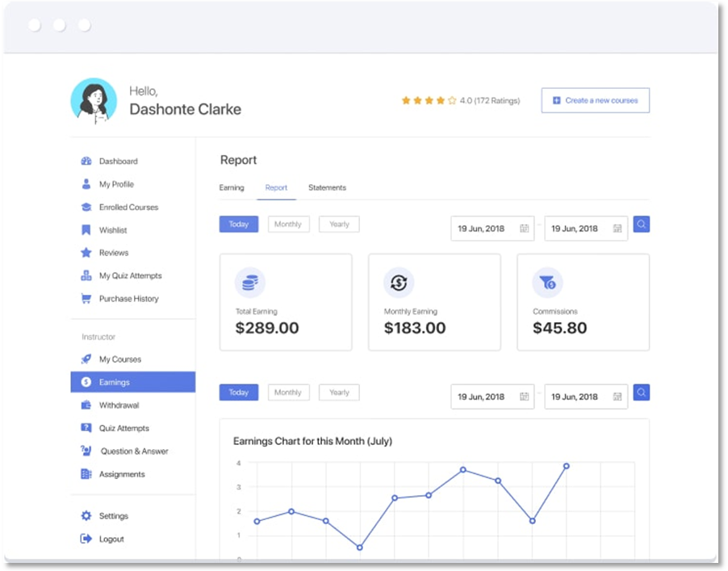Click Create a new courses button
The height and width of the screenshot is (571, 728).
click(x=595, y=100)
